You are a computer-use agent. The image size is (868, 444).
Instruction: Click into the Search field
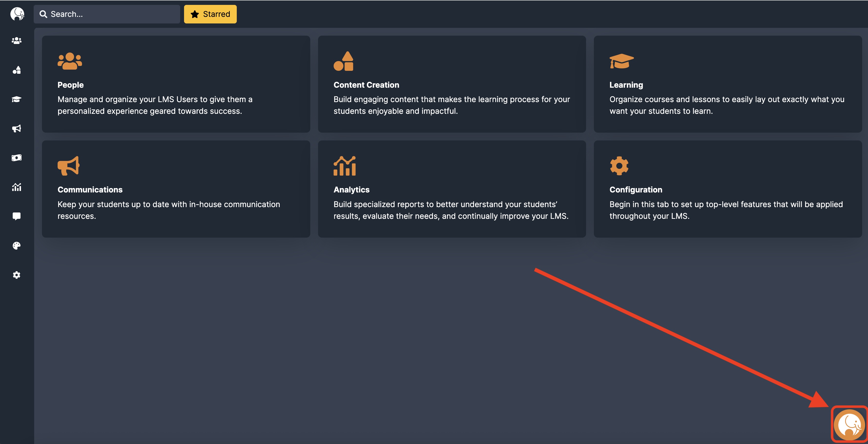point(111,14)
